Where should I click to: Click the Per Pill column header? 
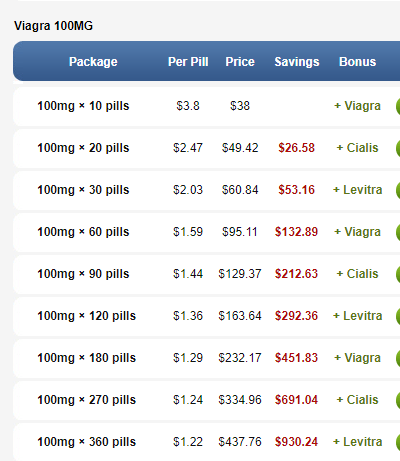point(188,62)
